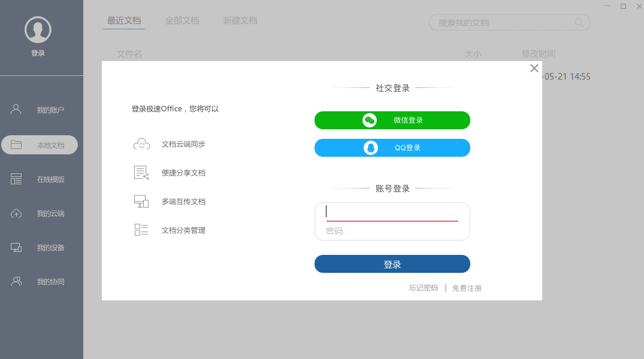
Task: Click the search magnifier in the search box
Action: point(579,22)
